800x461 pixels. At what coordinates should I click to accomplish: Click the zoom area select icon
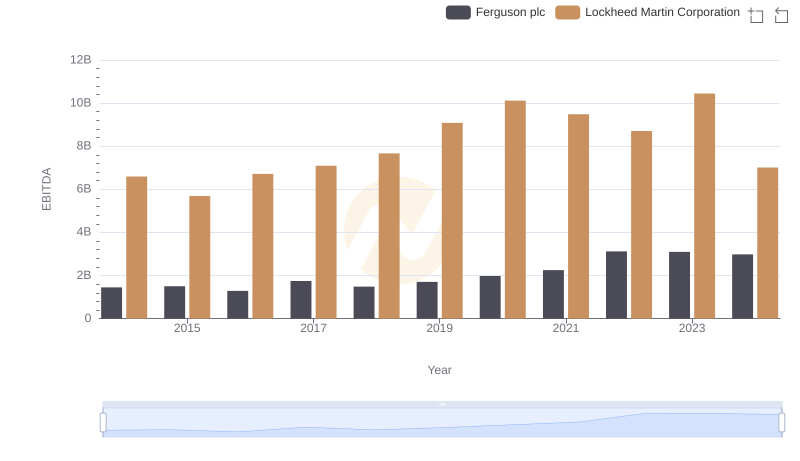(756, 15)
